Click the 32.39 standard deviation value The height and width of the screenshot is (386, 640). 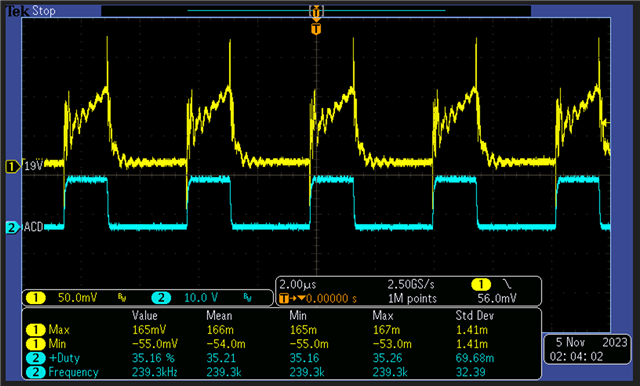pyautogui.click(x=471, y=372)
